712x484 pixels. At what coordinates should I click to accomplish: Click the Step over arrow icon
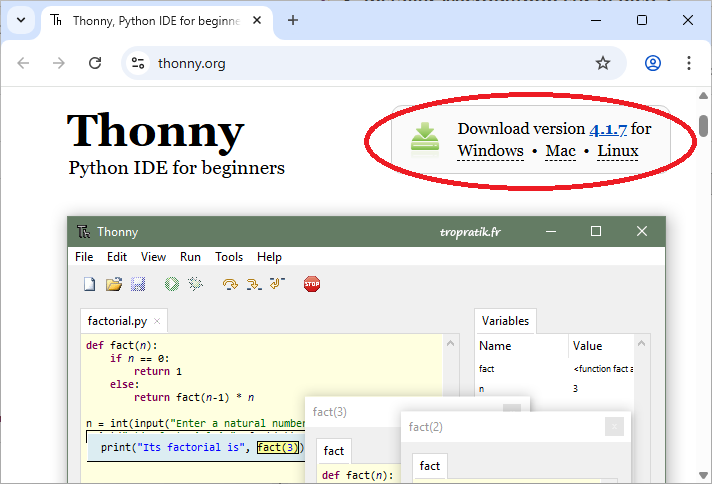pyautogui.click(x=230, y=284)
